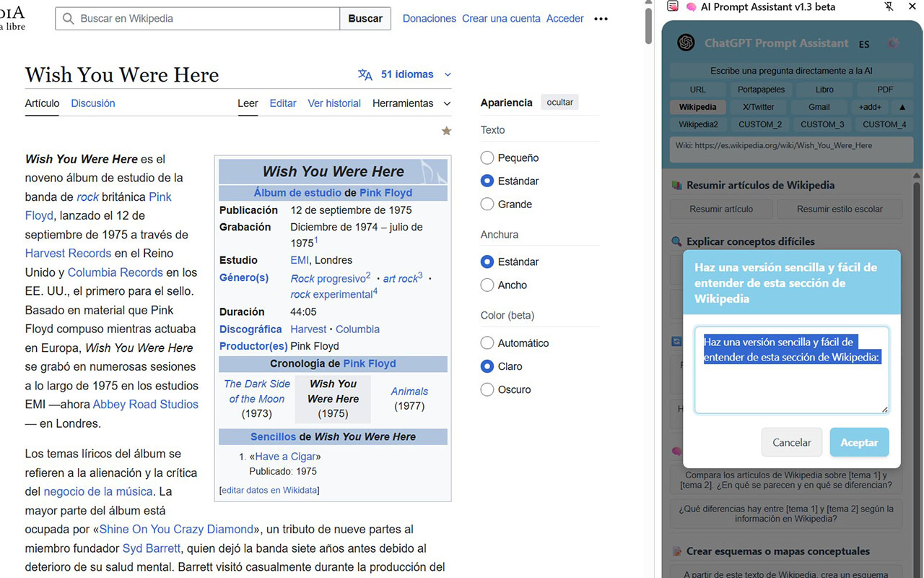This screenshot has width=924, height=578.
Task: Select the URL category in the assistant
Action: 698,90
